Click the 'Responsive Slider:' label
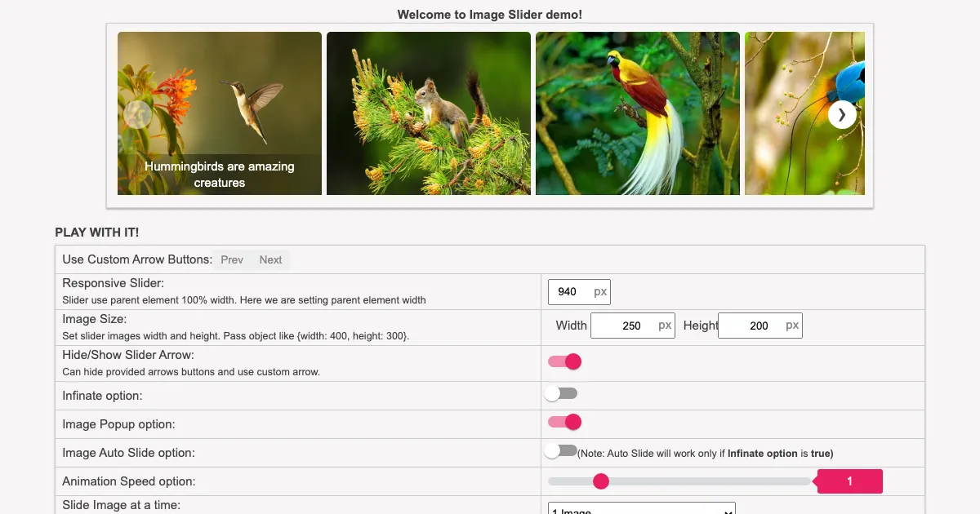980x514 pixels. [x=114, y=283]
